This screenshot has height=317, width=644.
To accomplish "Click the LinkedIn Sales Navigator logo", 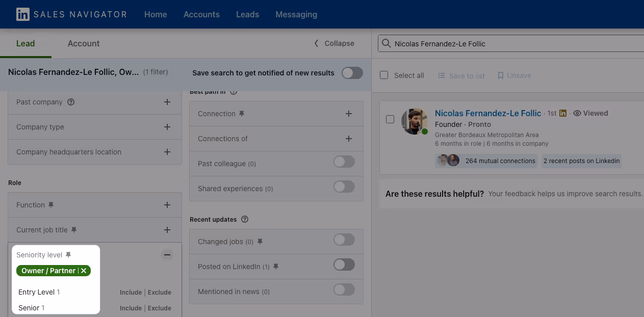I will pos(71,14).
